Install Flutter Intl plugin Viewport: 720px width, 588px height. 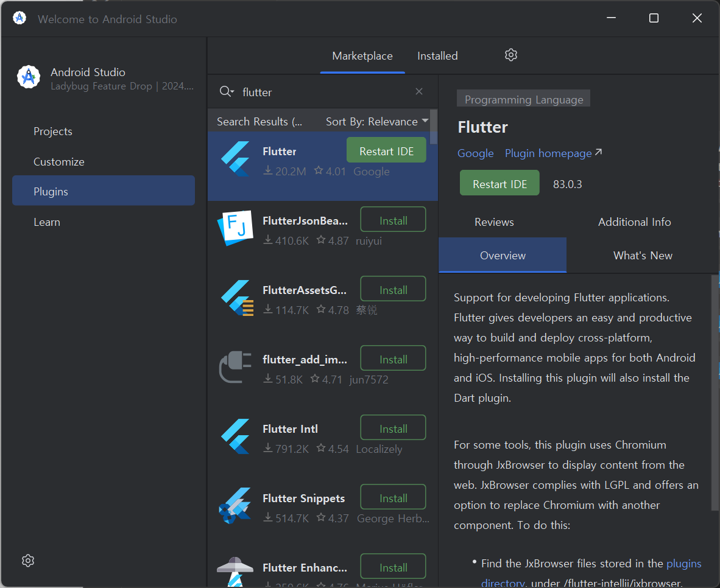coord(393,428)
